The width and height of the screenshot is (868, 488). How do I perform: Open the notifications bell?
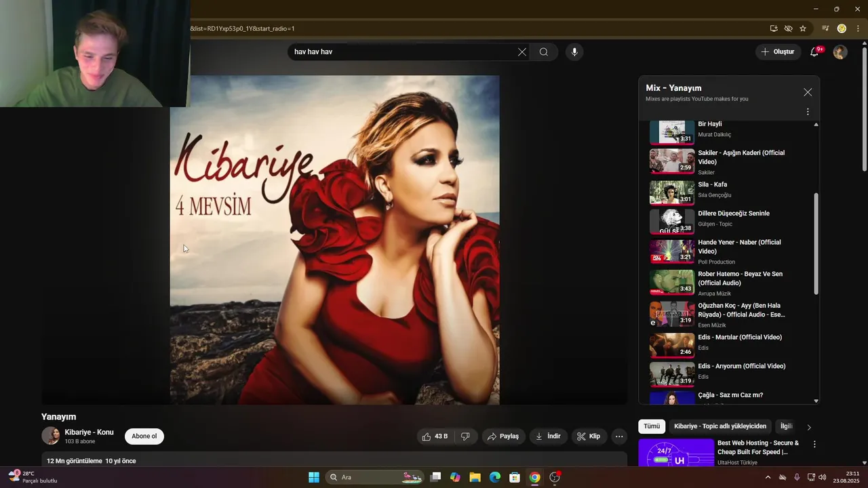(x=815, y=52)
